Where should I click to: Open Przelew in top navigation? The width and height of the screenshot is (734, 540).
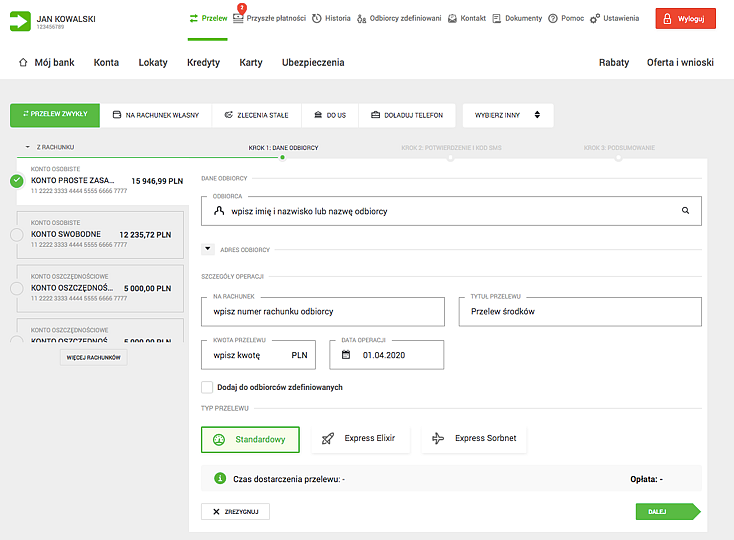[x=208, y=18]
